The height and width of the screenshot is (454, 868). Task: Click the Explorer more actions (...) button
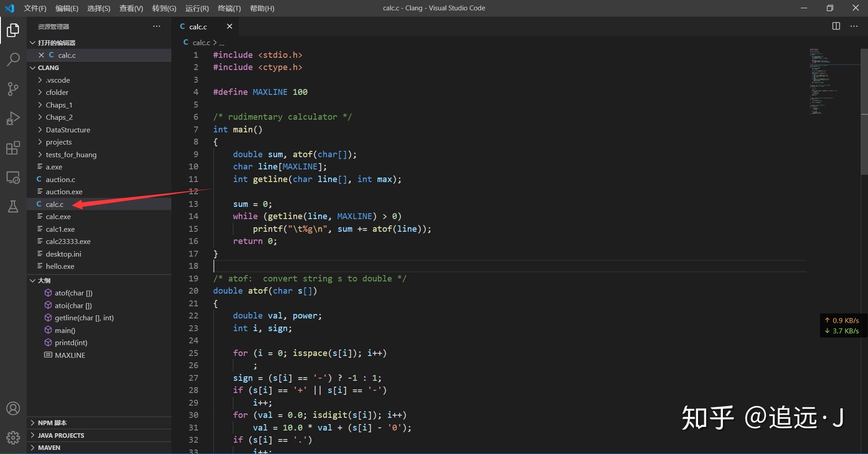point(156,26)
